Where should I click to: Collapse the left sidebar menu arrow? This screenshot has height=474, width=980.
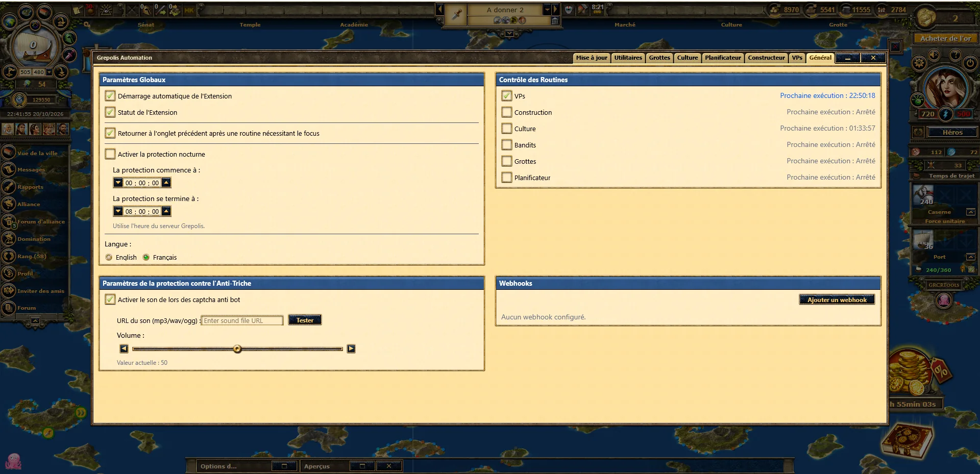(35, 321)
